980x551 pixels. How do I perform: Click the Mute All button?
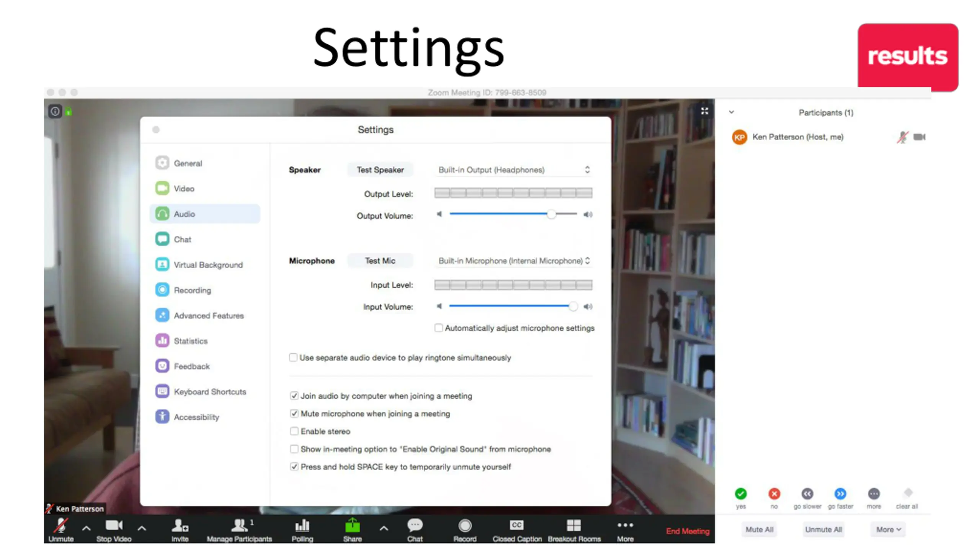[x=759, y=530]
